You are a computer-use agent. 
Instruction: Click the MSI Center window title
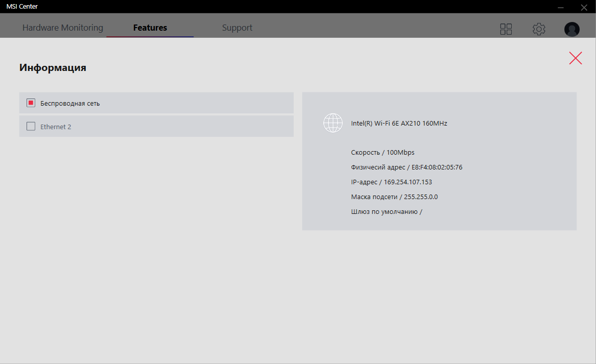pos(22,7)
